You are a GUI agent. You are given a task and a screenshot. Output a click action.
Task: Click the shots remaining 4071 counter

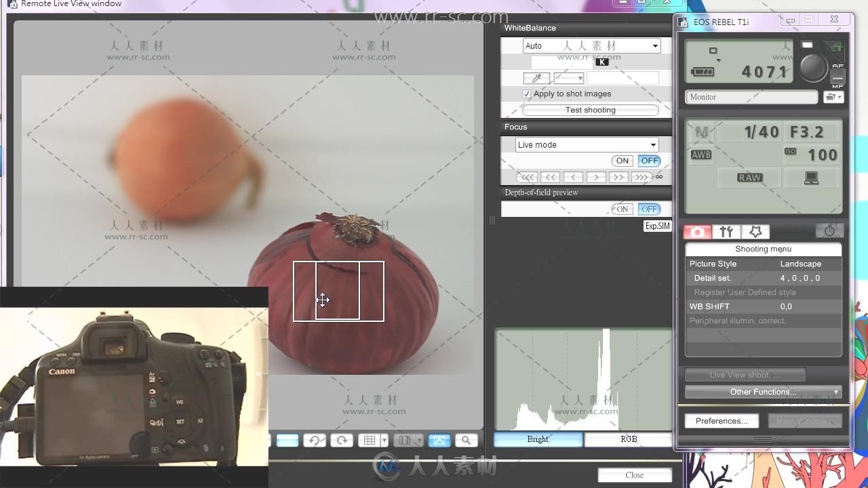(766, 72)
